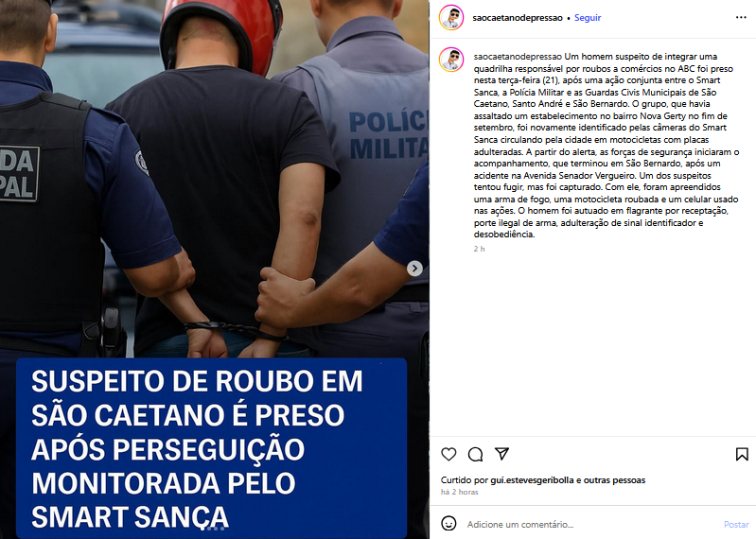Open the three-dot more options menu
756x539 pixels.
(x=741, y=17)
